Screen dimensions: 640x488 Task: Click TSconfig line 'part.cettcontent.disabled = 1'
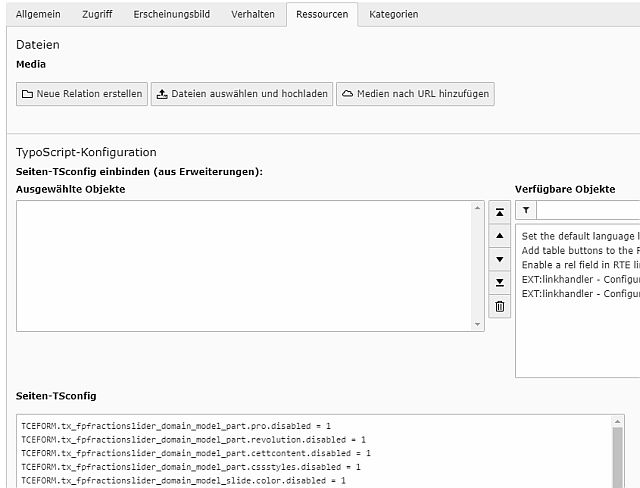(196, 453)
